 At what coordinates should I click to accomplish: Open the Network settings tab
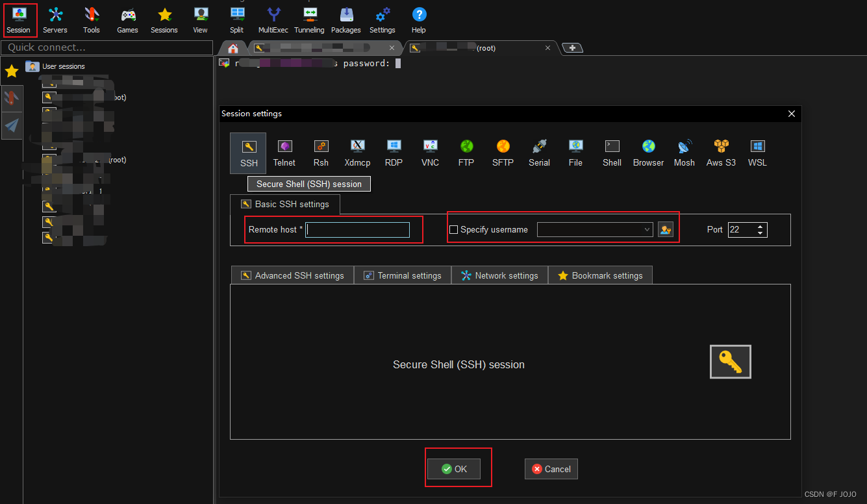coord(500,275)
